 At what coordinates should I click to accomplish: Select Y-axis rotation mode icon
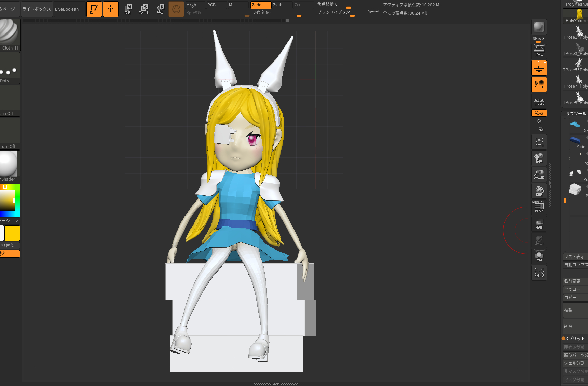(539, 121)
